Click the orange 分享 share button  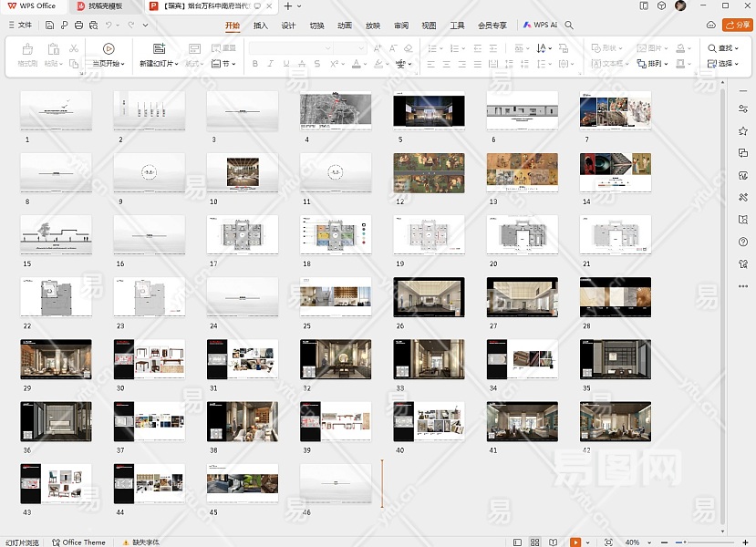[737, 26]
